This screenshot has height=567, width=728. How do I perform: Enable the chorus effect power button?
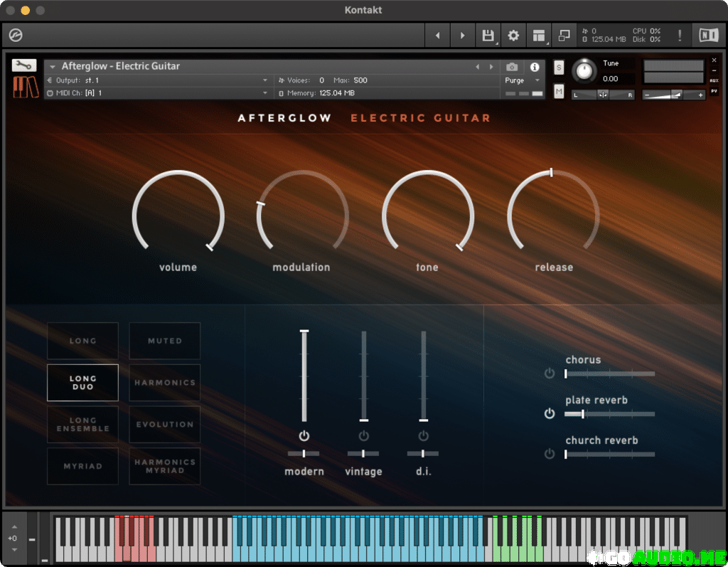click(x=549, y=373)
